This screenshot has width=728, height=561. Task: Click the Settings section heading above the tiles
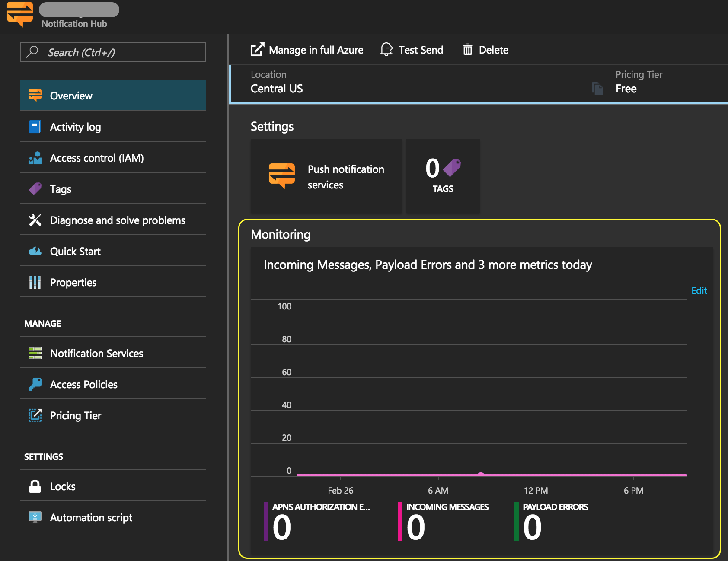(272, 126)
